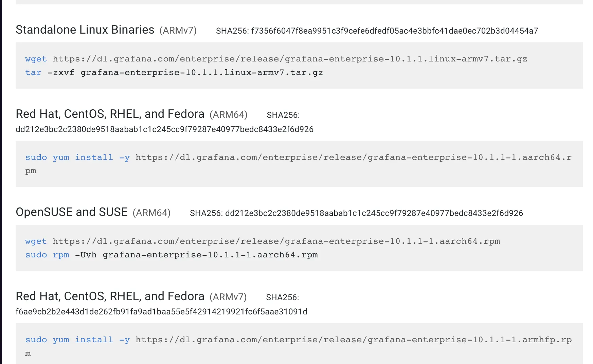Click the SHA256 hash starting with f7356f

click(x=394, y=31)
